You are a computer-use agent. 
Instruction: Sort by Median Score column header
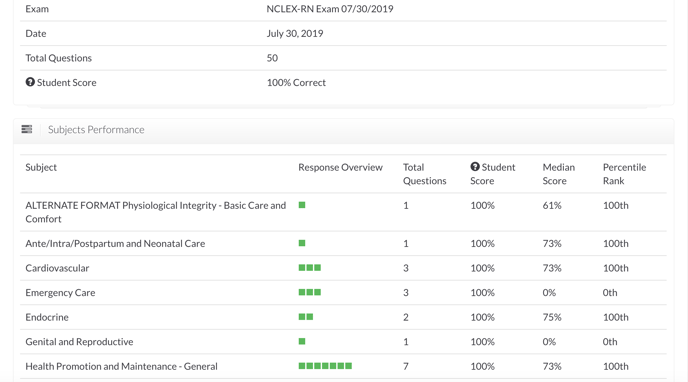coord(559,174)
